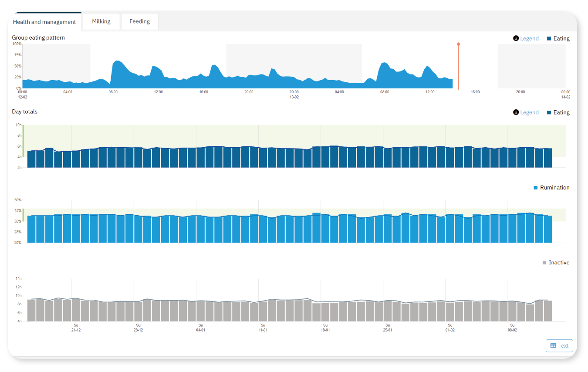Screen dimensions: 588x372
Task: Click the 21-12 week label
Action: click(x=76, y=330)
